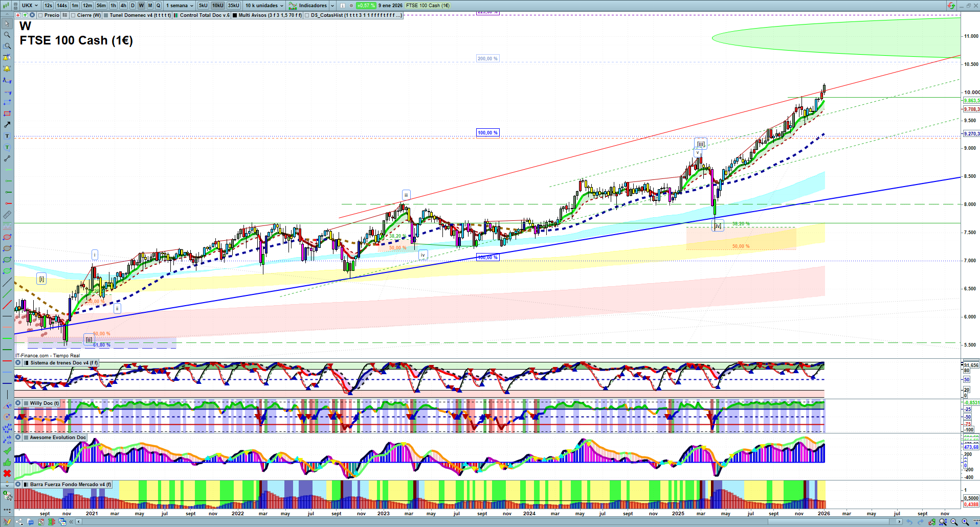Open the '1 semana' timeframe dropdown
The height and width of the screenshot is (527, 980).
tap(180, 6)
